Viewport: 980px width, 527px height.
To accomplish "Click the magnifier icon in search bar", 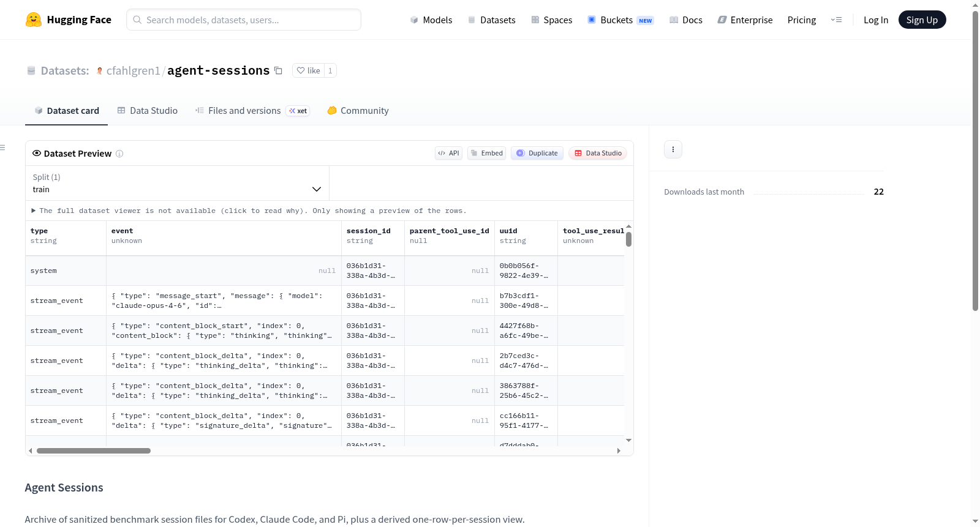I will coord(137,20).
